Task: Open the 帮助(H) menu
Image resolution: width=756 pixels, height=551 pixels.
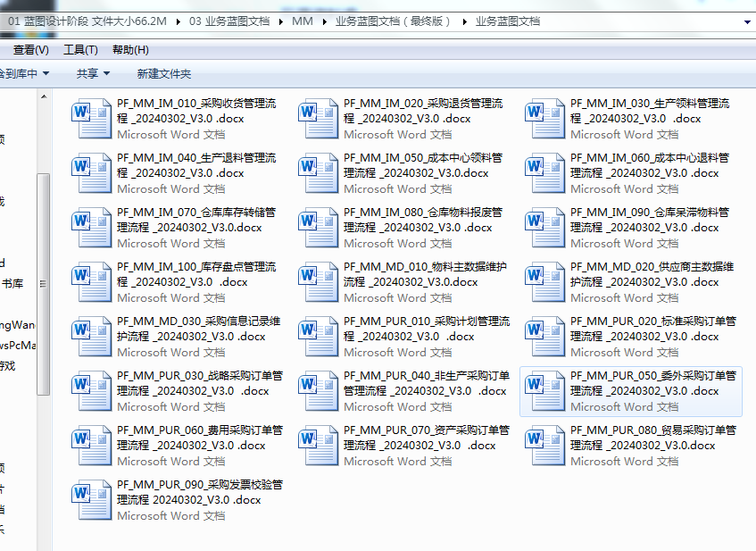Action: click(x=130, y=49)
